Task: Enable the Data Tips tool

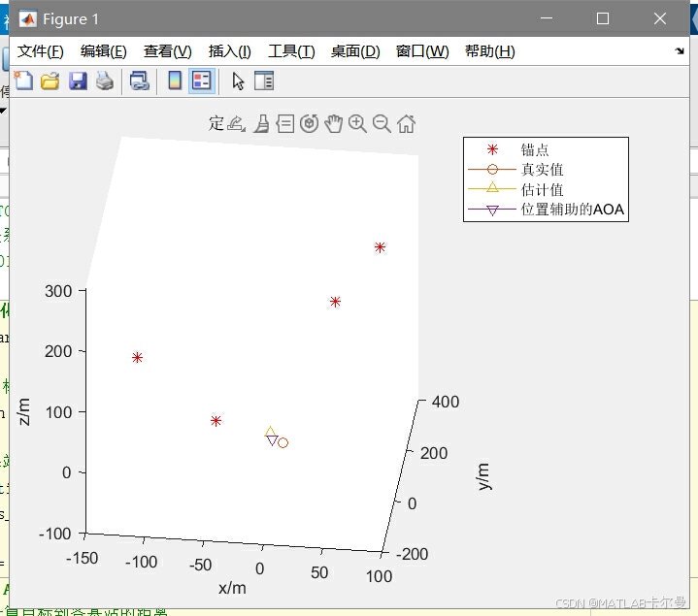Action: click(284, 123)
